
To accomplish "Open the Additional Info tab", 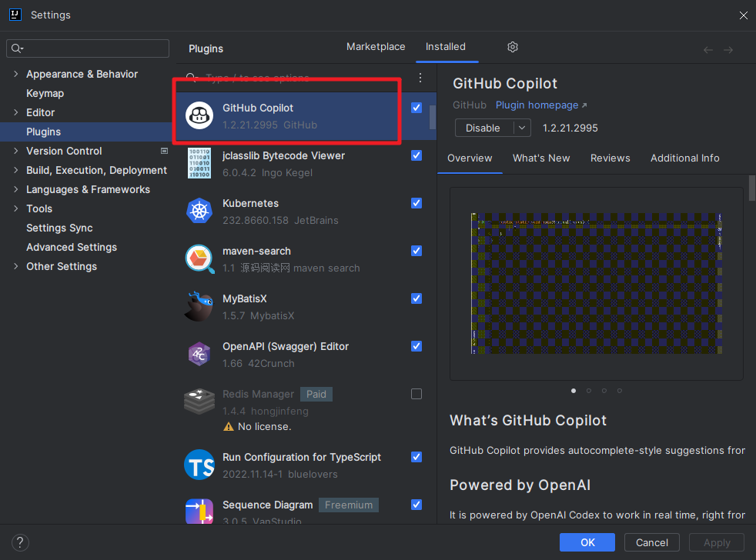I will pos(685,158).
